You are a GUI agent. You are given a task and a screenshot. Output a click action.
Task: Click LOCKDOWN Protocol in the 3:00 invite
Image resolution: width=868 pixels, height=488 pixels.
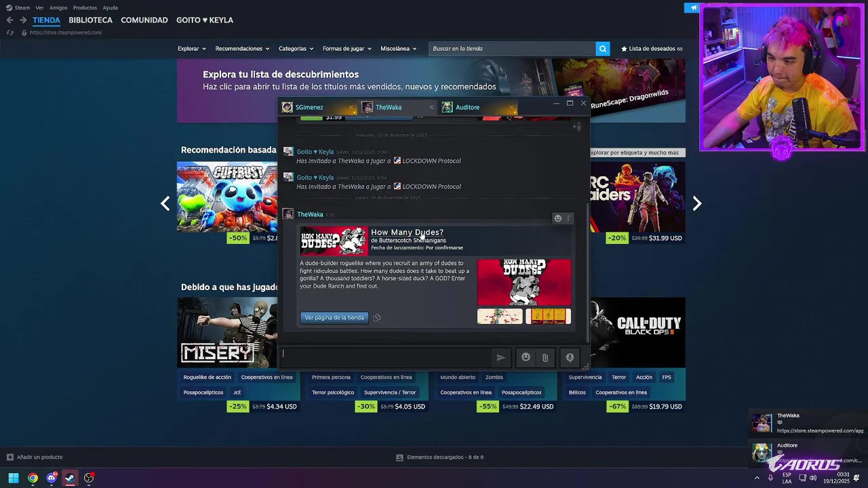click(431, 161)
